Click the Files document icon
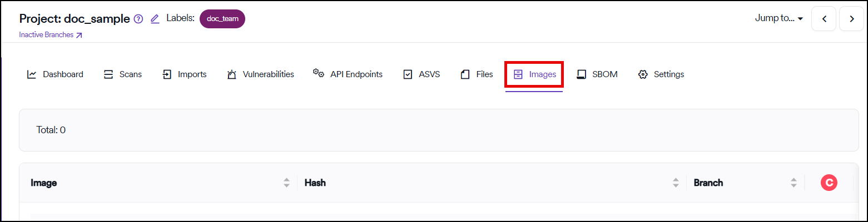Viewport: 868px width, 222px height. 465,74
